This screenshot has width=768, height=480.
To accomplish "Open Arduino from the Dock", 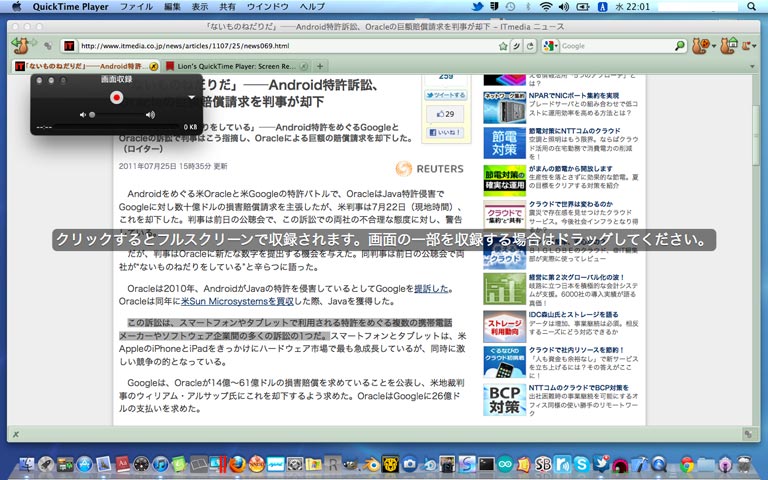I will [505, 464].
